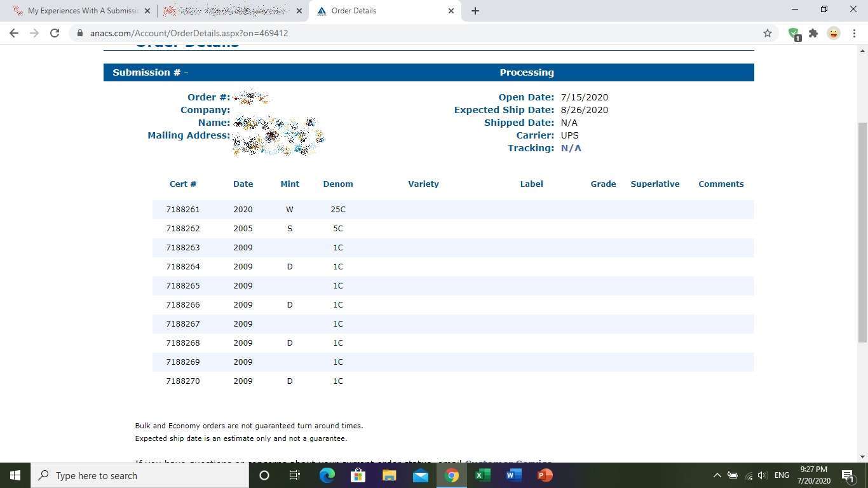Open Microsoft Store from taskbar
This screenshot has width=868, height=488.
[x=358, y=475]
